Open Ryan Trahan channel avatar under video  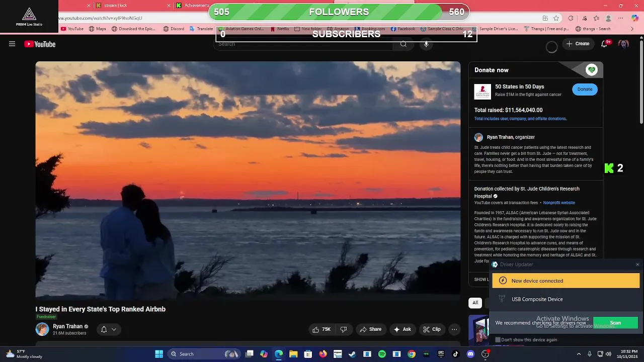[x=42, y=329]
